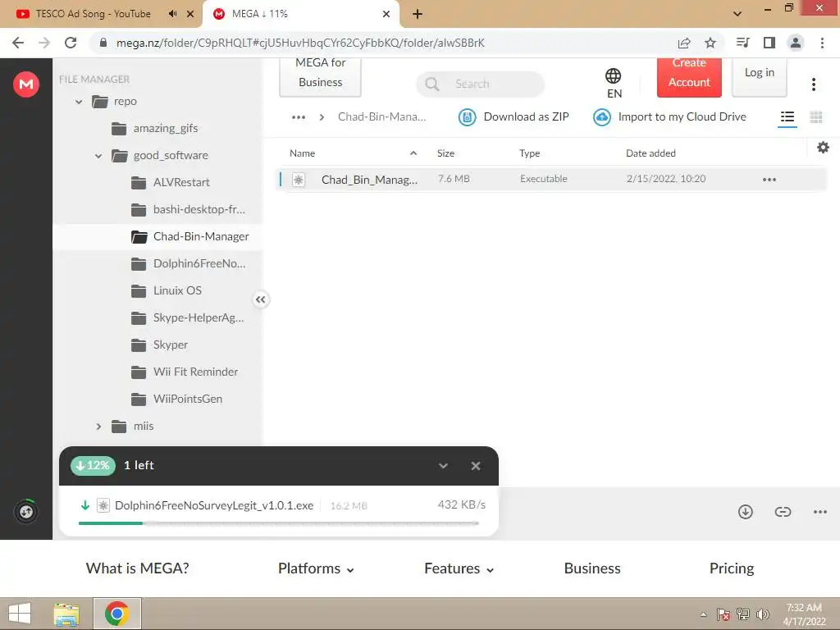Open the Wii Fit Reminder folder

point(185,372)
